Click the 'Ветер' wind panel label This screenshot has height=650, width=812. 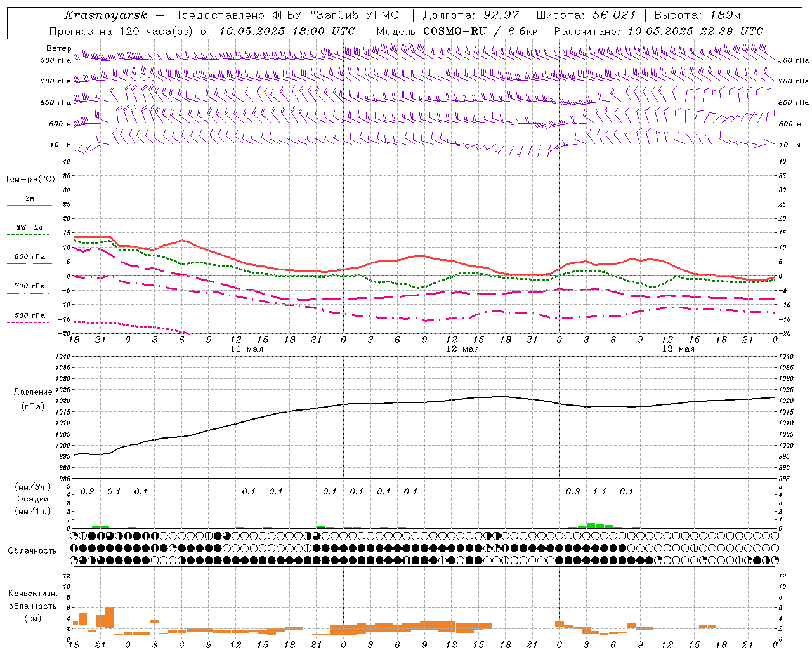59,48
